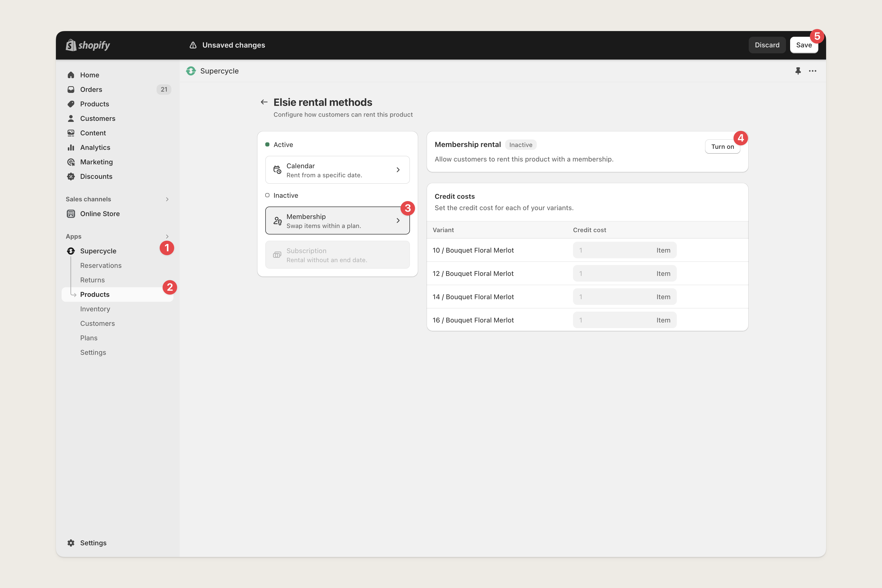882x588 pixels.
Task: Click the Unsaved changes warning icon
Action: click(x=193, y=45)
